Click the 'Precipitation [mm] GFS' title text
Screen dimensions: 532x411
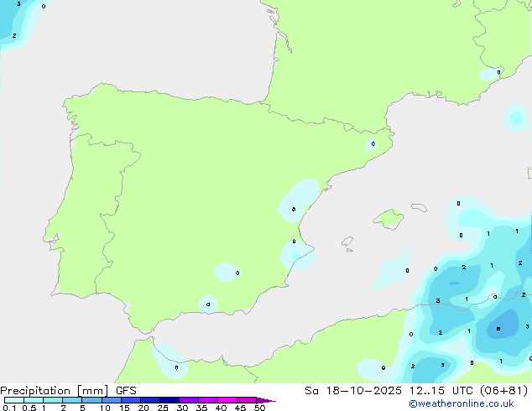(68, 391)
